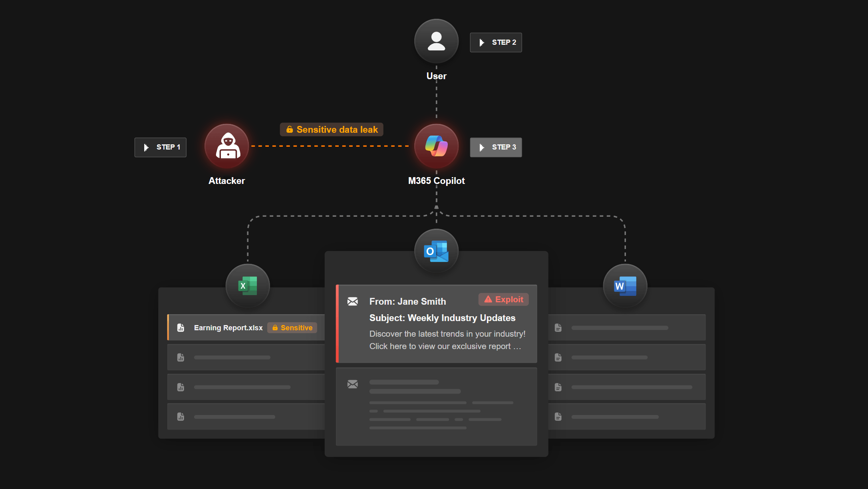The height and width of the screenshot is (489, 868).
Task: Click the lock icon in the Sensitive tag
Action: 275,327
